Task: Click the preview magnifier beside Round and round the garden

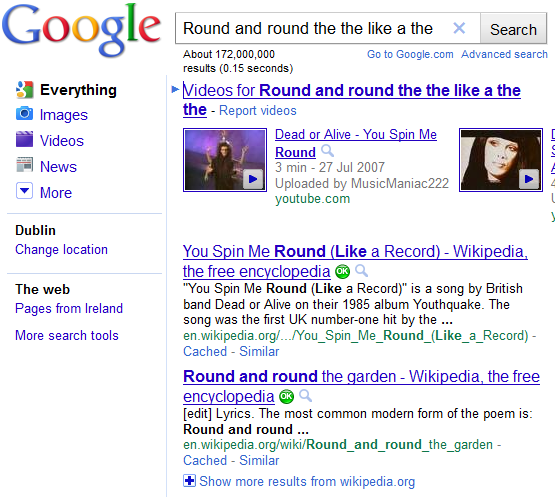Action: pos(305,395)
